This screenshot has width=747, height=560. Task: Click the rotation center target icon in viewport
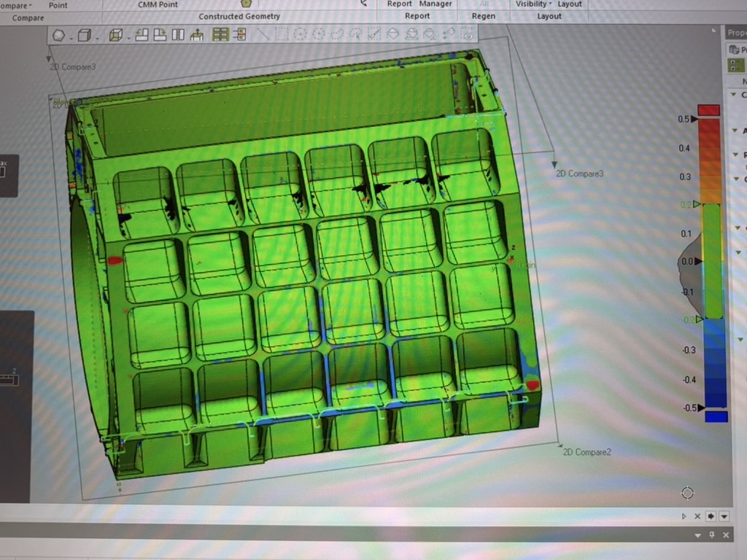click(x=687, y=493)
